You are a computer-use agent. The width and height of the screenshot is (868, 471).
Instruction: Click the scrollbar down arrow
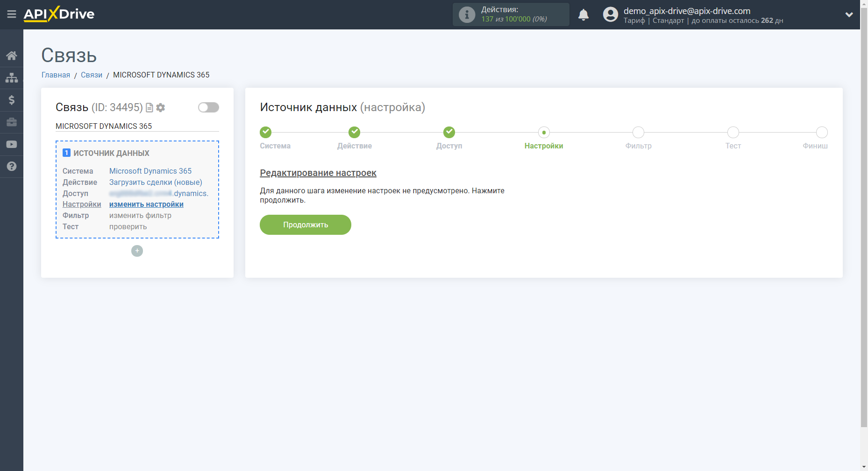click(x=864, y=467)
